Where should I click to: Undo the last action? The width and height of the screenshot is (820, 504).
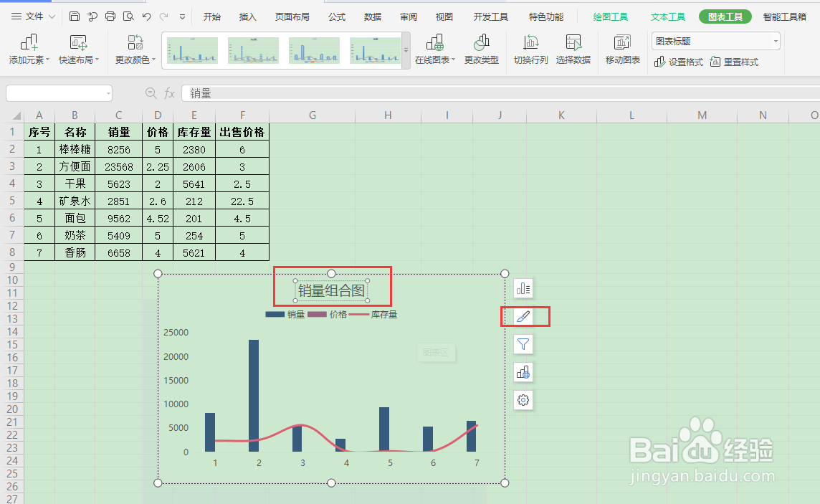tap(146, 16)
